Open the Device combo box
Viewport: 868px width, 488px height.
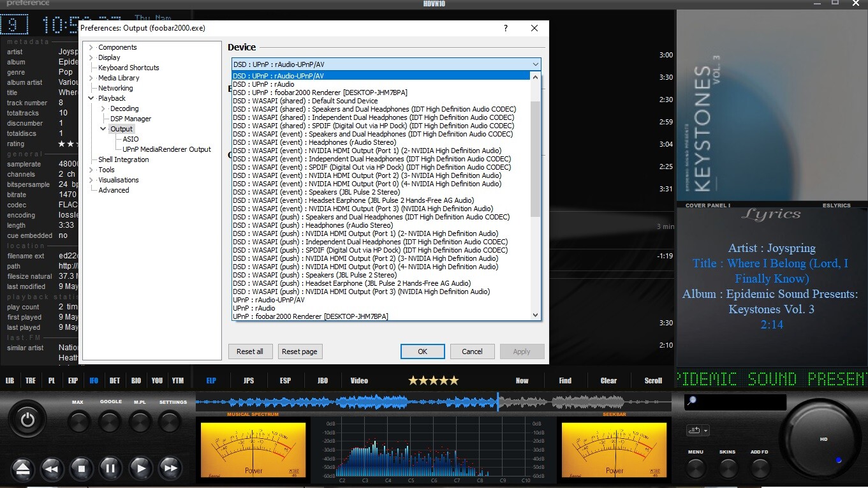click(x=386, y=64)
